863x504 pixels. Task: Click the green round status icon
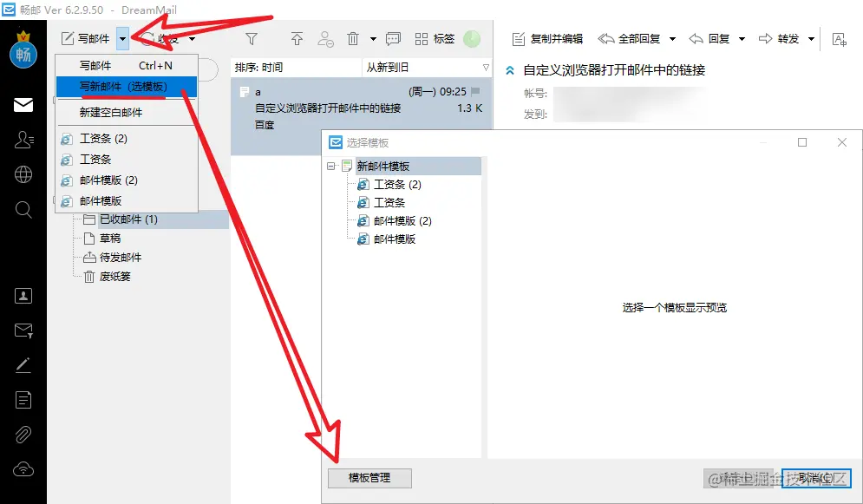(472, 38)
